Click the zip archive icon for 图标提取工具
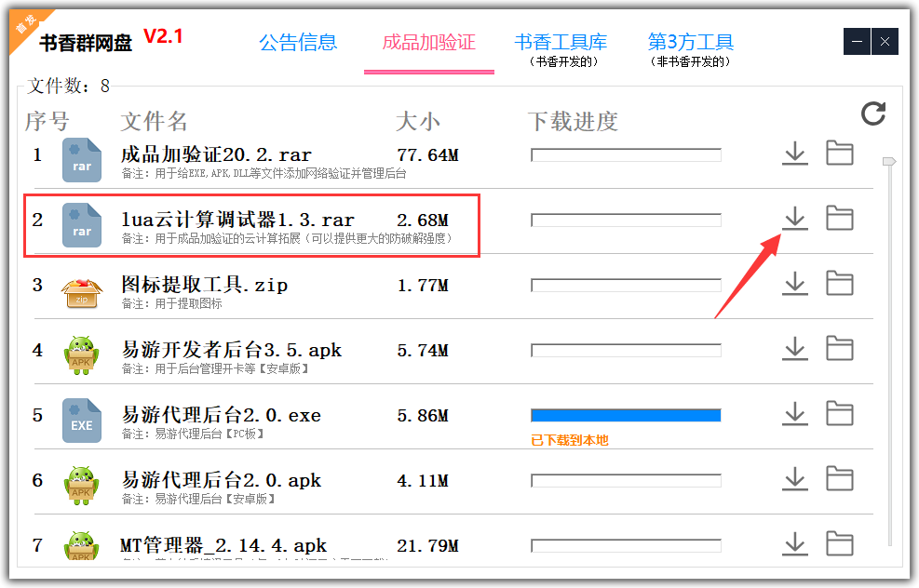The height and width of the screenshot is (588, 919). 81,291
